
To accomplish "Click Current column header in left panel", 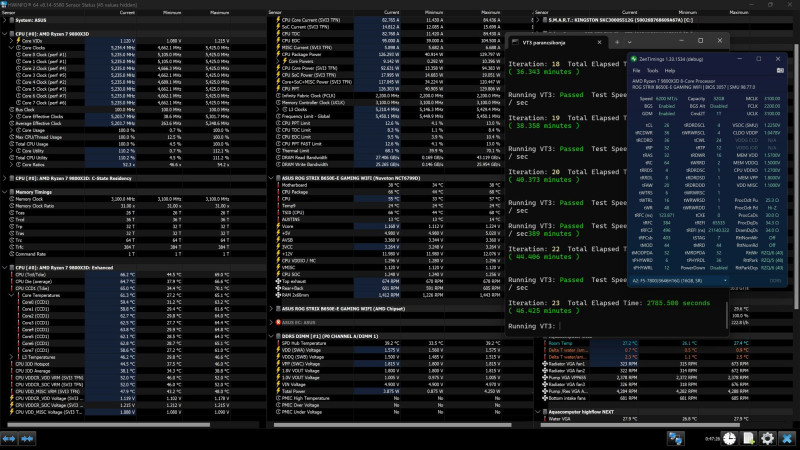I will point(128,12).
